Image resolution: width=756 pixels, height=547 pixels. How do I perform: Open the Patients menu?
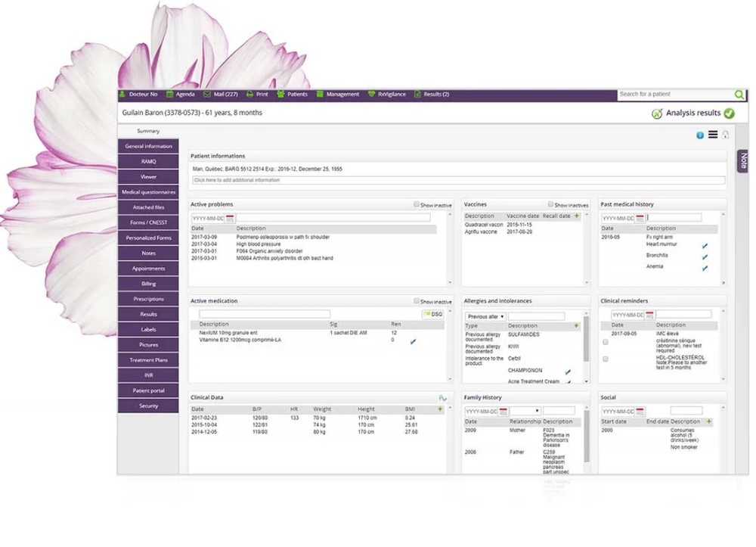click(x=292, y=95)
